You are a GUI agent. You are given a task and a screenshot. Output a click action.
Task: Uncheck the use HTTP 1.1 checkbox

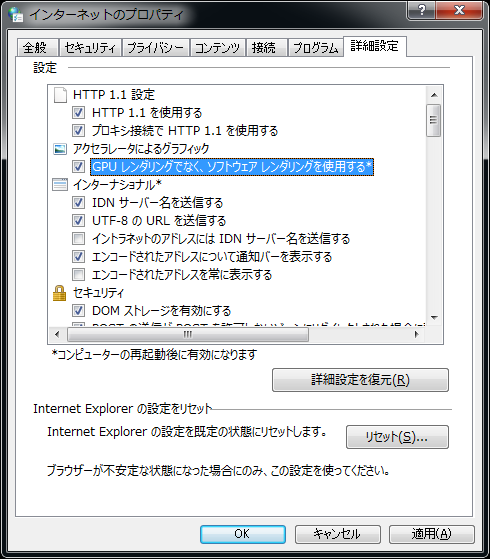(78, 113)
